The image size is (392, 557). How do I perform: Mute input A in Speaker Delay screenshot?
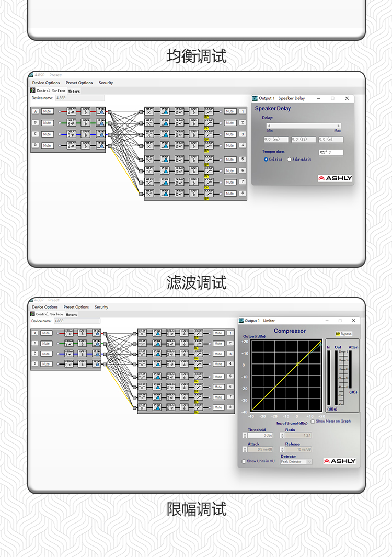47,111
